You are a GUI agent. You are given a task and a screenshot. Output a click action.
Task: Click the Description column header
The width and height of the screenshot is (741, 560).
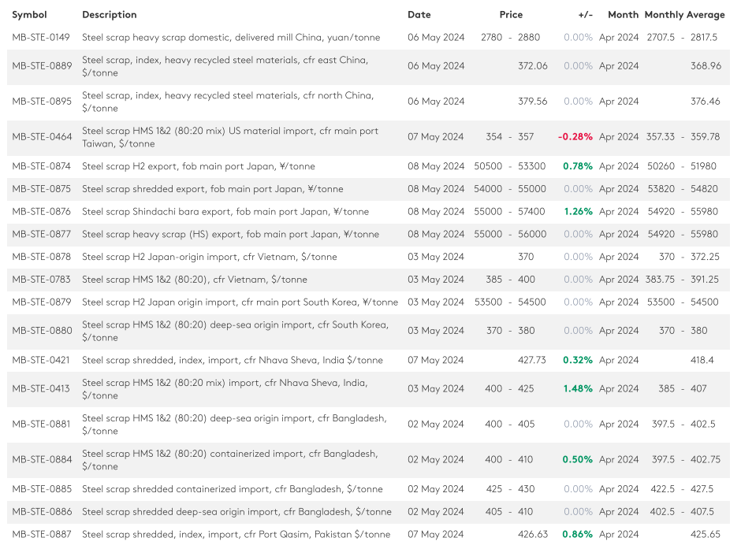pyautogui.click(x=109, y=15)
